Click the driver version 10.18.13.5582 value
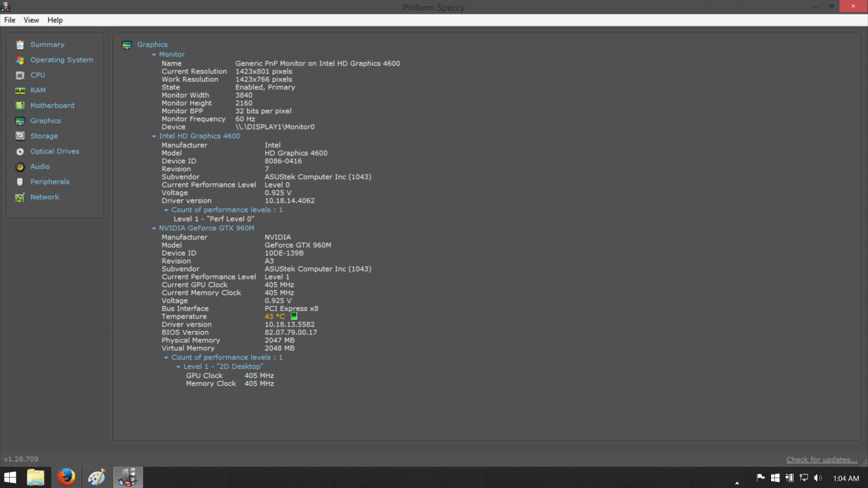The image size is (868, 488). (290, 325)
